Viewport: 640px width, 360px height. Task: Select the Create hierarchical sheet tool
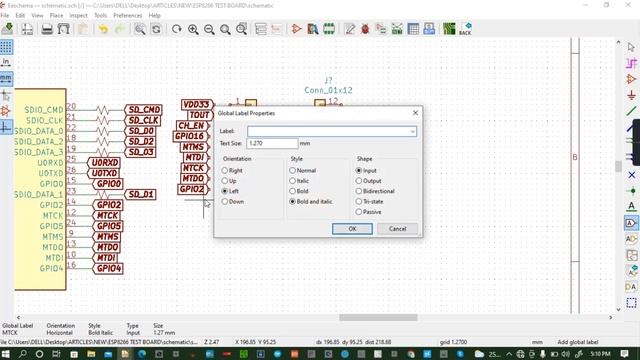(631, 255)
